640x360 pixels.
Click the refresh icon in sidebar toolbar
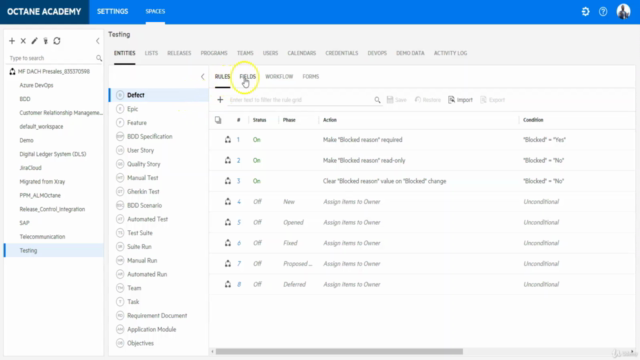[x=57, y=41]
